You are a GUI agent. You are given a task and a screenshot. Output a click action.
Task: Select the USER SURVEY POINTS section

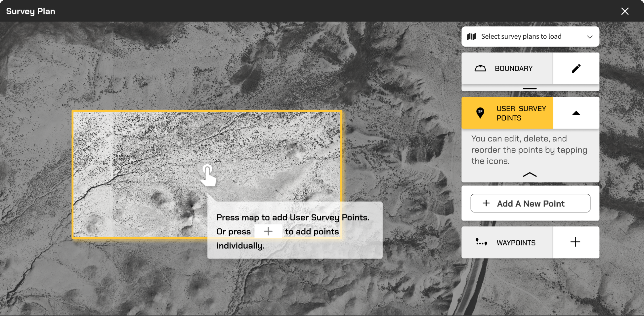point(507,113)
